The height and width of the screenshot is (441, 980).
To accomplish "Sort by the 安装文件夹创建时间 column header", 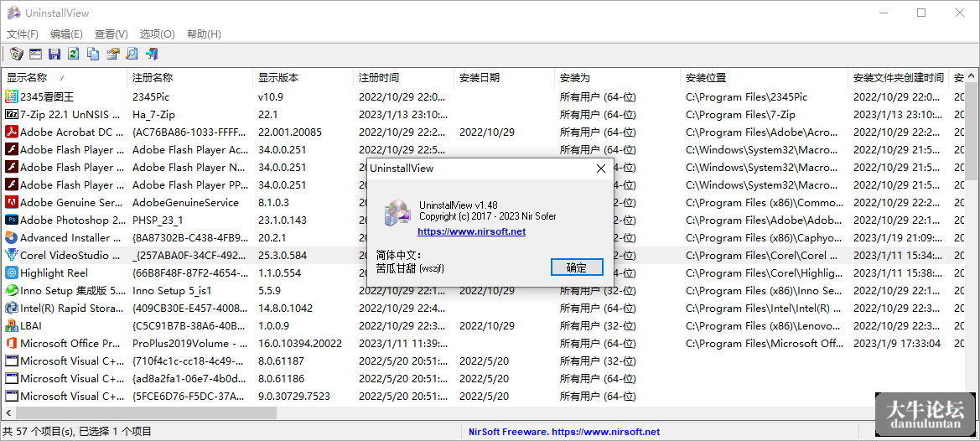I will pos(898,78).
